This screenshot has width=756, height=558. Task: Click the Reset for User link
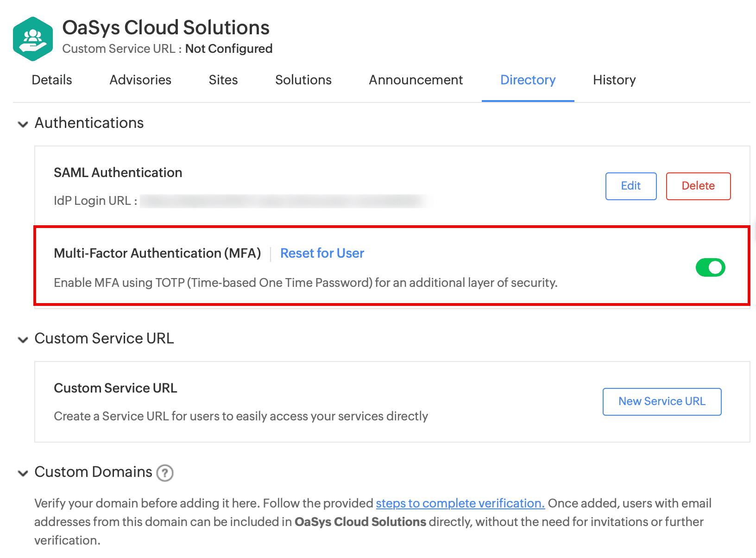tap(322, 253)
